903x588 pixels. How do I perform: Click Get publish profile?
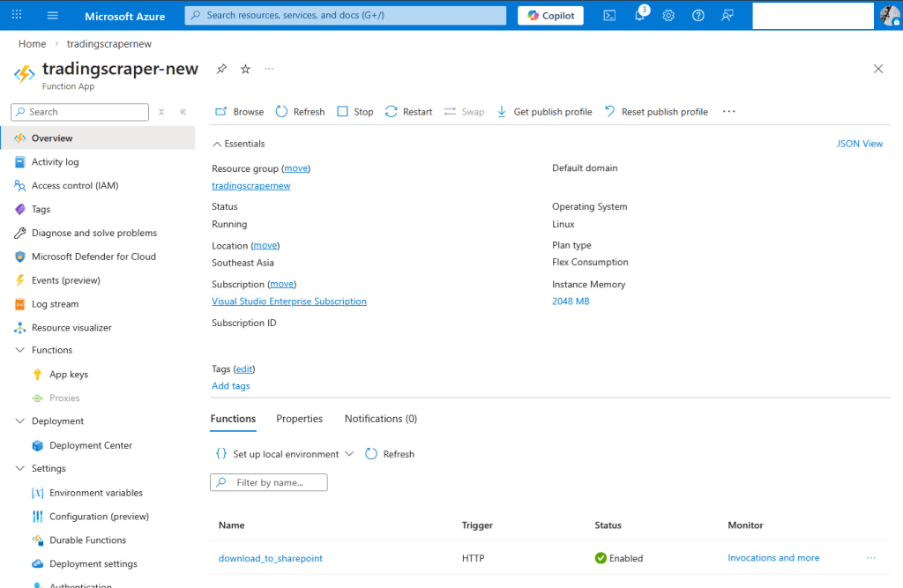pos(544,112)
